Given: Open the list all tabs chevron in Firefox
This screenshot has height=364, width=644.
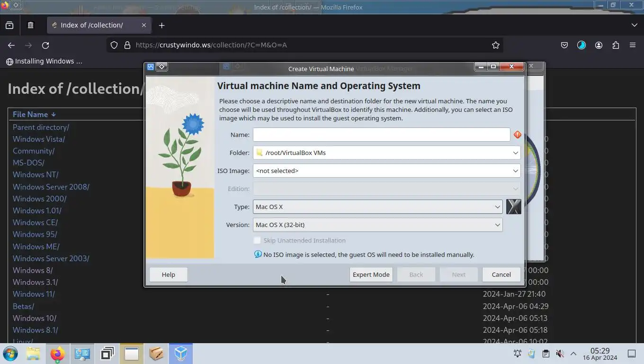Looking at the screenshot, I should 634,25.
